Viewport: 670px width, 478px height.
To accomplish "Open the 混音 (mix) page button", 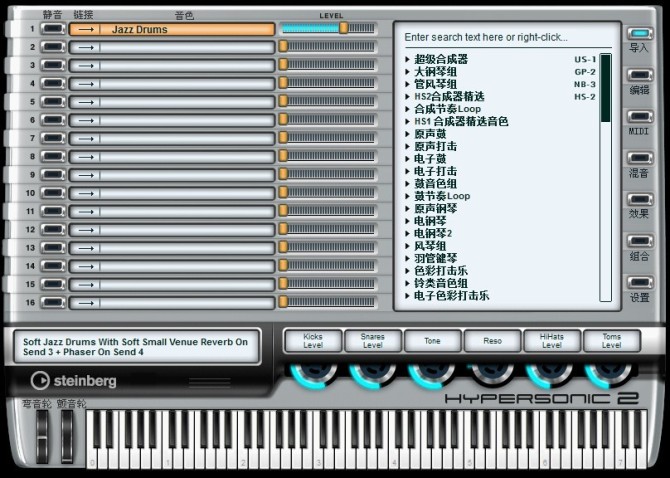I will click(x=640, y=158).
